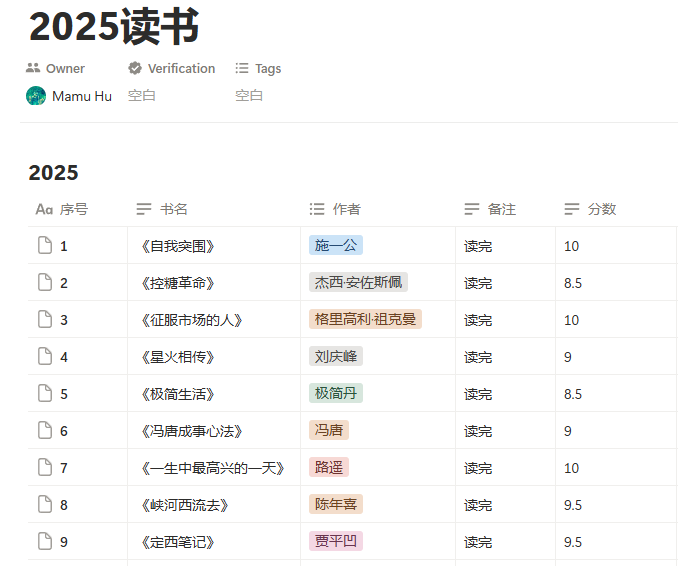Open the 备注 column header menu
Image resolution: width=678 pixels, height=566 pixels.
point(501,209)
